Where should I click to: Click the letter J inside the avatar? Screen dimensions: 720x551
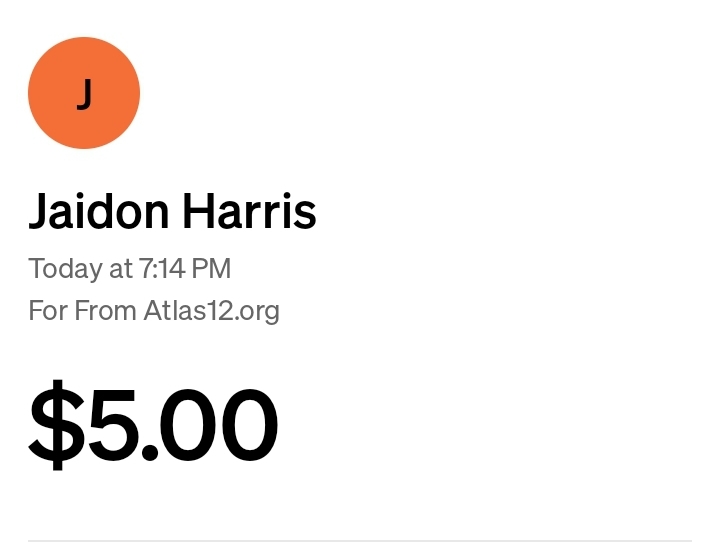pyautogui.click(x=84, y=94)
